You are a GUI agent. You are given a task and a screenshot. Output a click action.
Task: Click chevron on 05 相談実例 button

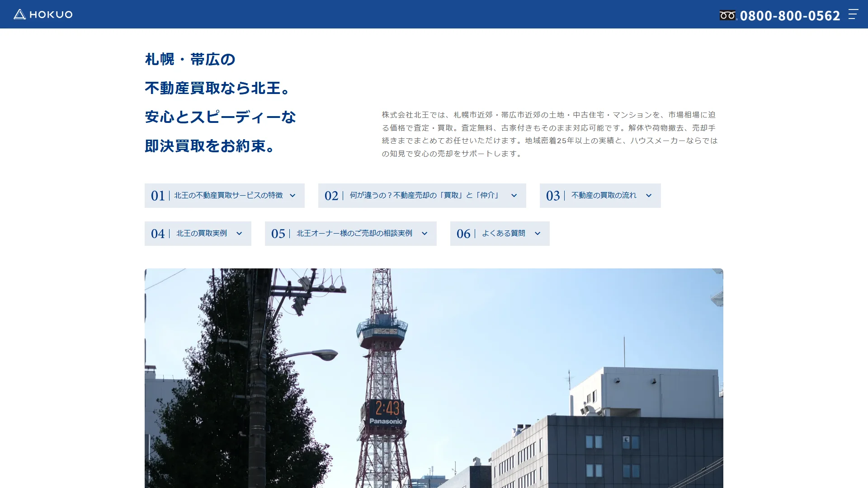point(425,234)
